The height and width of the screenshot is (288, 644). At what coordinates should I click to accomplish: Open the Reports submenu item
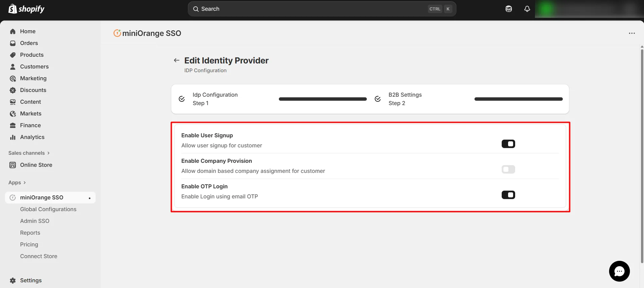[x=30, y=233]
